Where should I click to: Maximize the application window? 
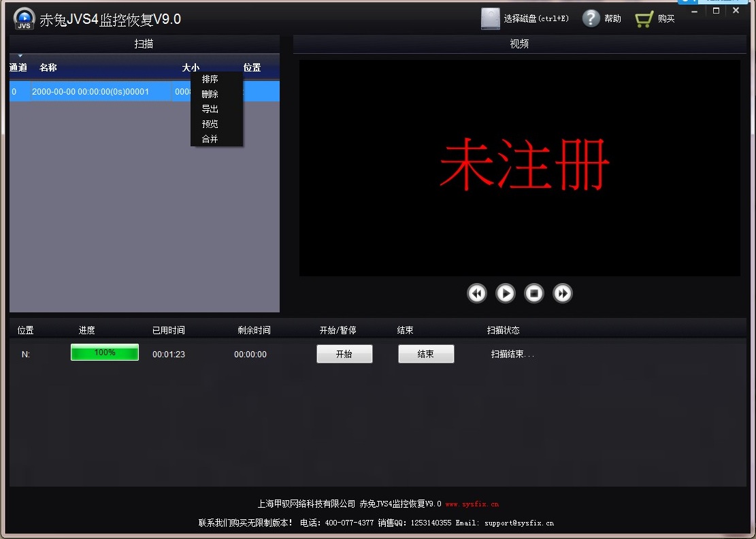716,11
